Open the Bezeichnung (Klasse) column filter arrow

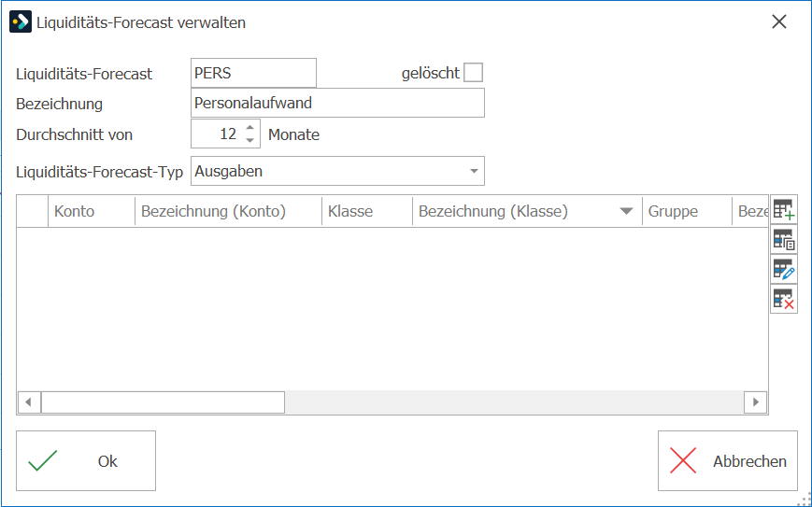[627, 211]
